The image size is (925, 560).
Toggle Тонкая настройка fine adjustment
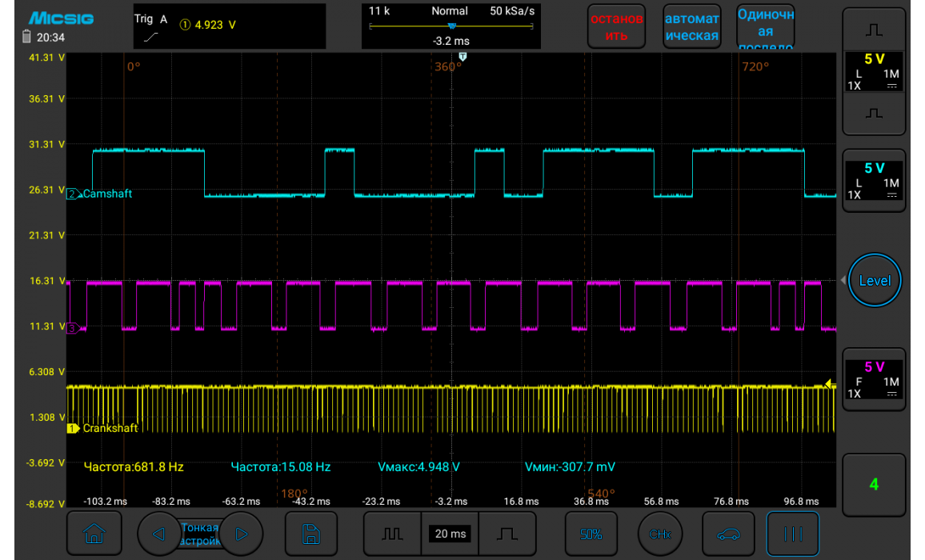point(198,534)
